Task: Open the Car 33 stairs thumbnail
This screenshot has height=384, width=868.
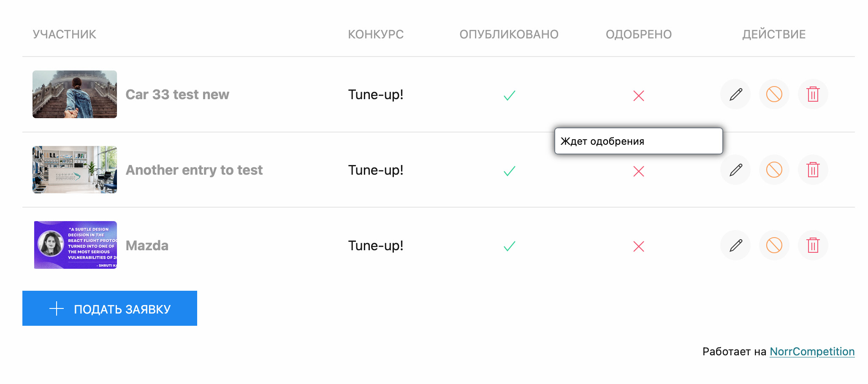Action: 75,94
